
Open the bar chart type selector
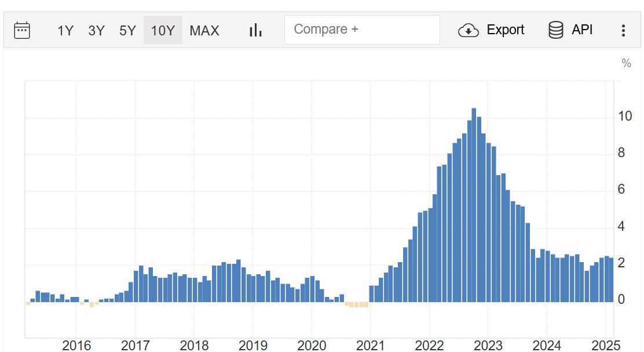tap(255, 30)
